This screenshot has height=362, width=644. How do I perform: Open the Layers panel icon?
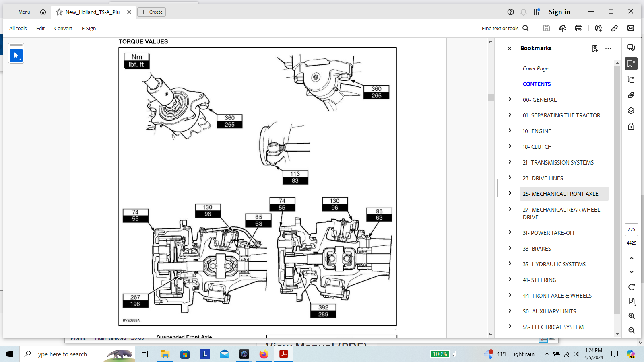631,111
